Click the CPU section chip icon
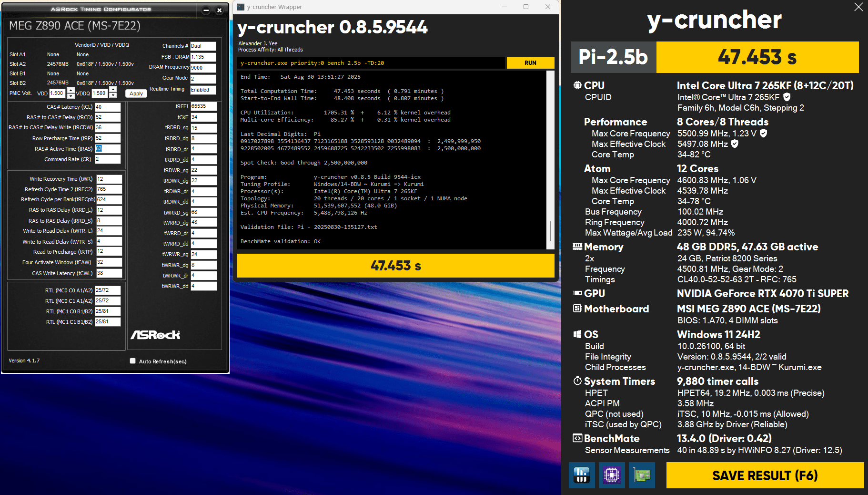This screenshot has height=495, width=868. (577, 85)
